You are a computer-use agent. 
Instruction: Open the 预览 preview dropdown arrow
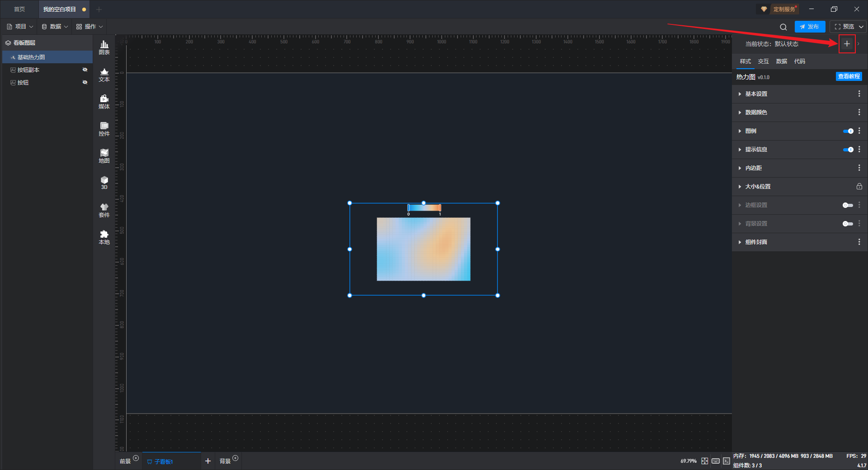[x=861, y=27]
